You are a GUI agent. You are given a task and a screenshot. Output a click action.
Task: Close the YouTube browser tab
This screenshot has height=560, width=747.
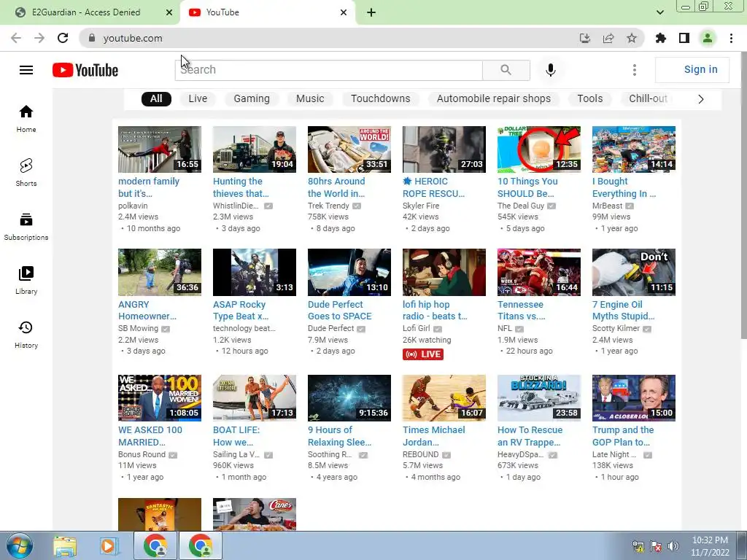coord(344,12)
